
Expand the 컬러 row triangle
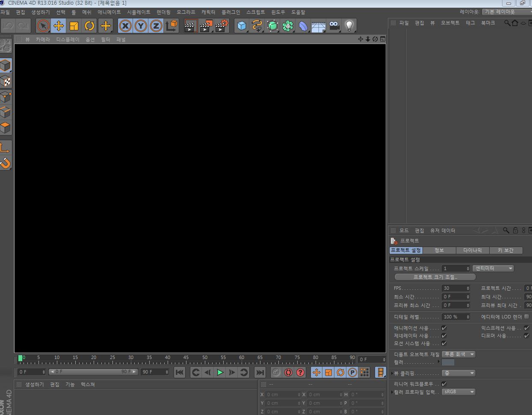click(439, 362)
